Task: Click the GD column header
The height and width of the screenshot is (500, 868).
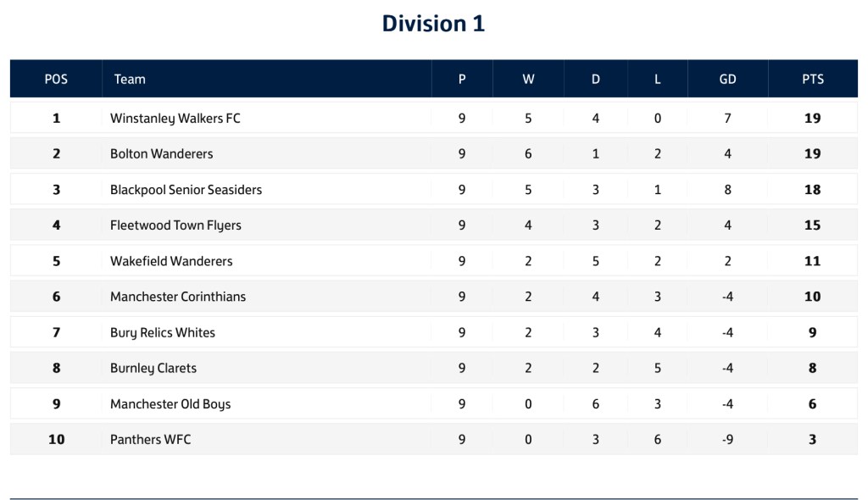Action: click(727, 79)
